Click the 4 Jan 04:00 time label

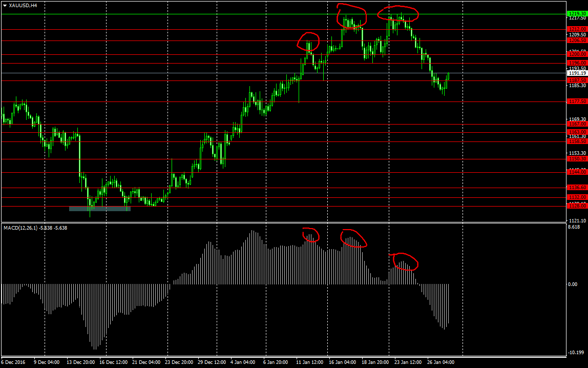coord(243,362)
